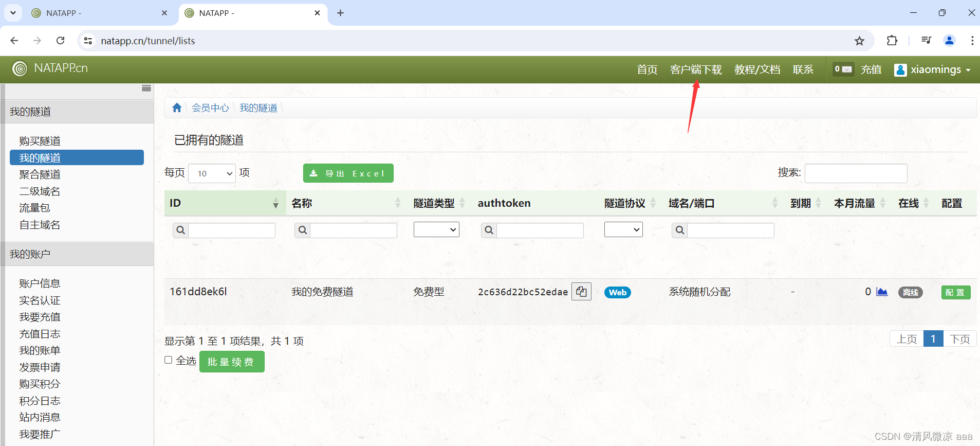The width and height of the screenshot is (980, 446).
Task: Open 教程/文档 in top navigation
Action: coord(757,69)
